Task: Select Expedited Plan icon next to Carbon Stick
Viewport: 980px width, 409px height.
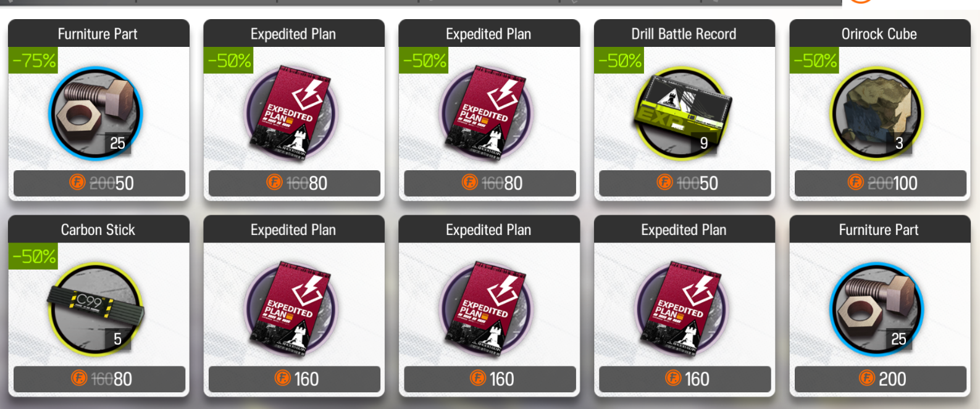Action: (x=292, y=309)
